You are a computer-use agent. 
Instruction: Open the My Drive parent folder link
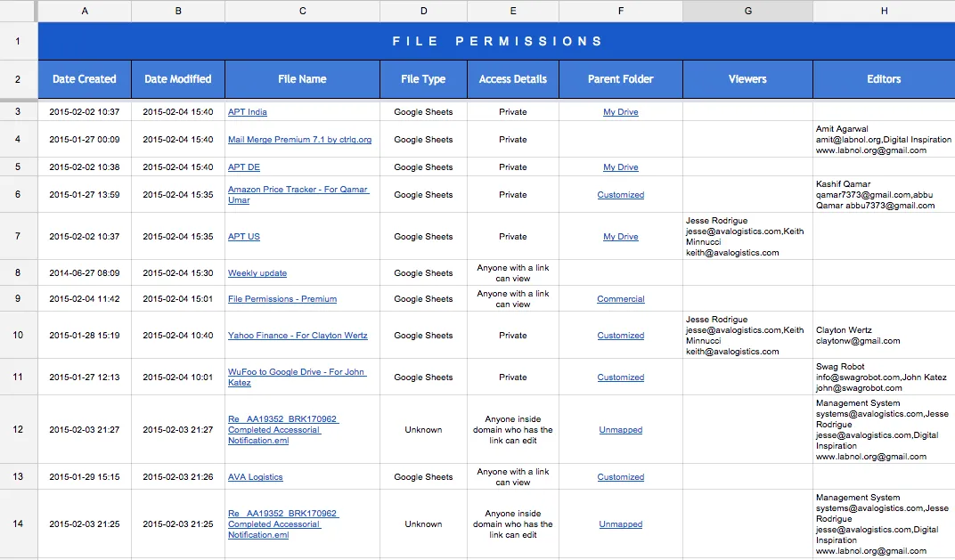(620, 111)
